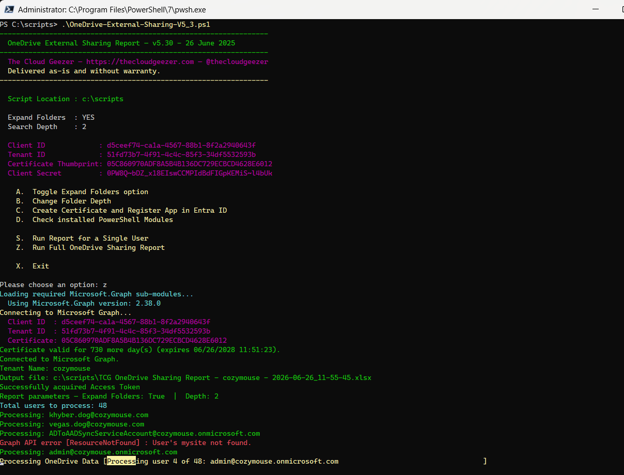The height and width of the screenshot is (475, 624).
Task: Click 'S. Run Report for a Single User'
Action: point(82,238)
